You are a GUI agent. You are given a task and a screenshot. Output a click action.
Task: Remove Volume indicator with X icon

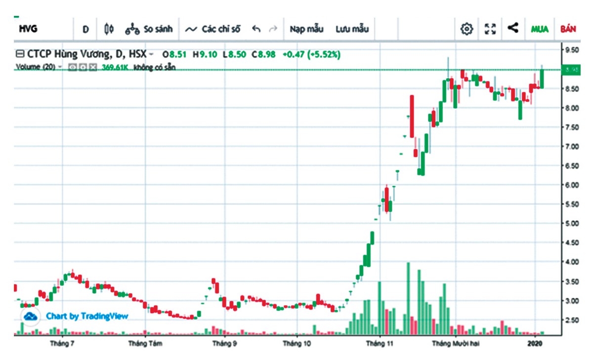point(92,67)
